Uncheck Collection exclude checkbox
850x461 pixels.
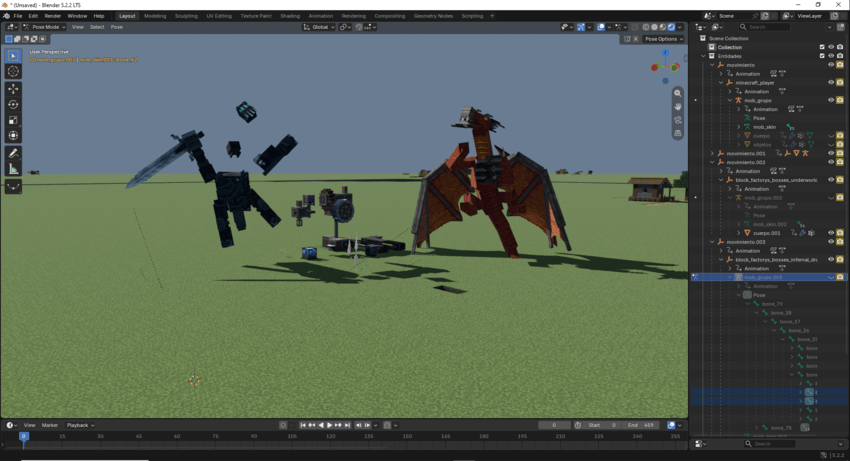tap(822, 47)
